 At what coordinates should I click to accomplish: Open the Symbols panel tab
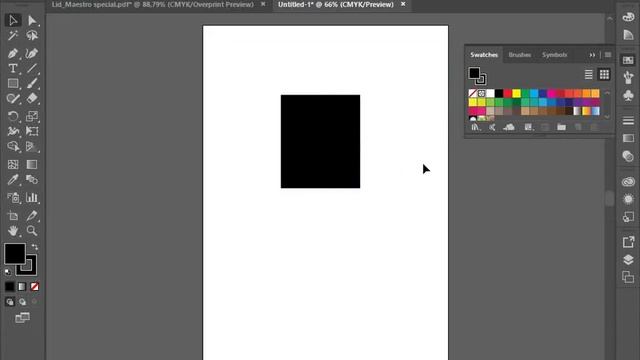pos(555,55)
